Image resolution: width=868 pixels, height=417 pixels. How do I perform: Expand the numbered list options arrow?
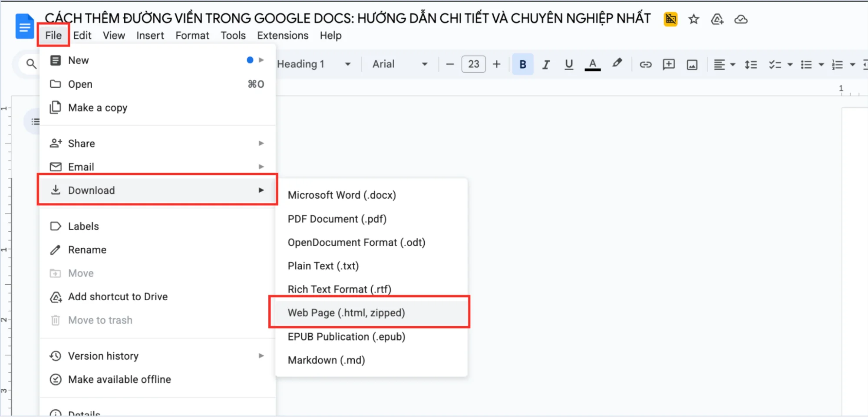pos(852,65)
